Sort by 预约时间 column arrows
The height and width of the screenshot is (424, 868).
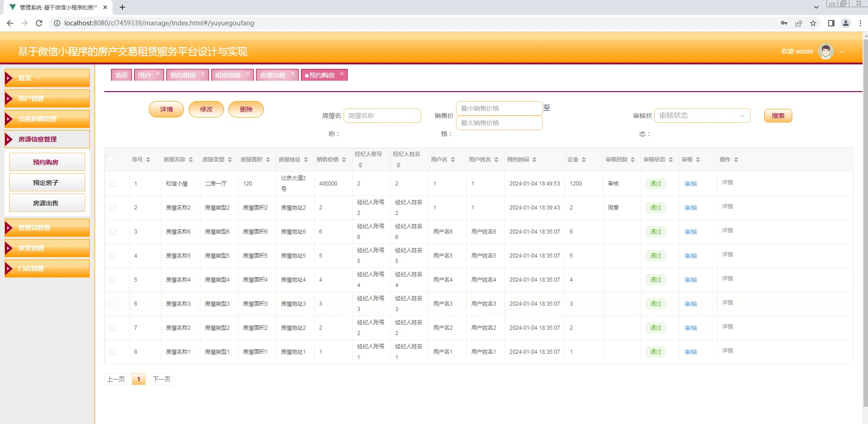tap(534, 160)
